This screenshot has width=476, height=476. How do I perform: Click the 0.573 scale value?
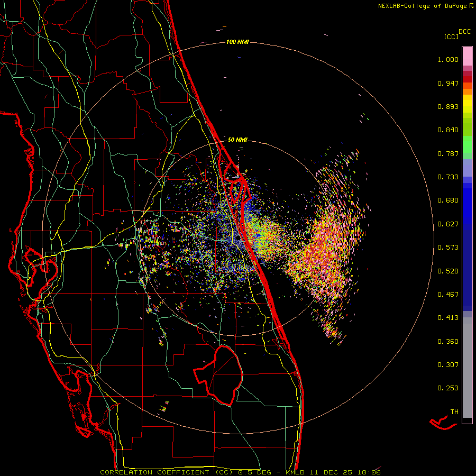point(448,248)
